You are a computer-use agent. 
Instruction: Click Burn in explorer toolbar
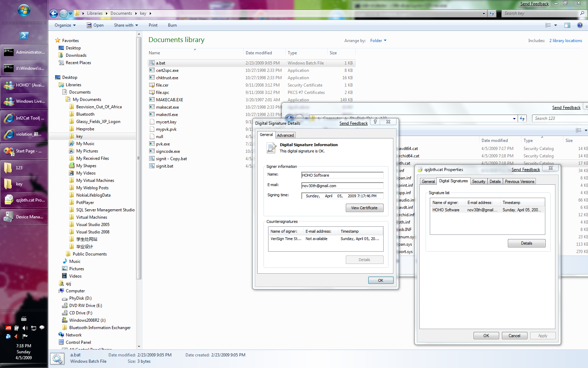tap(172, 25)
